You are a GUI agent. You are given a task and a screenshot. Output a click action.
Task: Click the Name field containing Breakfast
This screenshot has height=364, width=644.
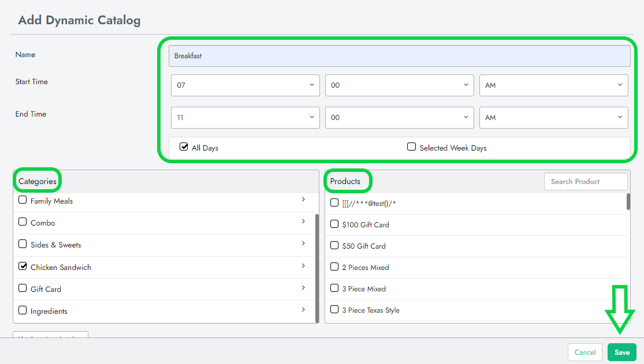tap(399, 57)
